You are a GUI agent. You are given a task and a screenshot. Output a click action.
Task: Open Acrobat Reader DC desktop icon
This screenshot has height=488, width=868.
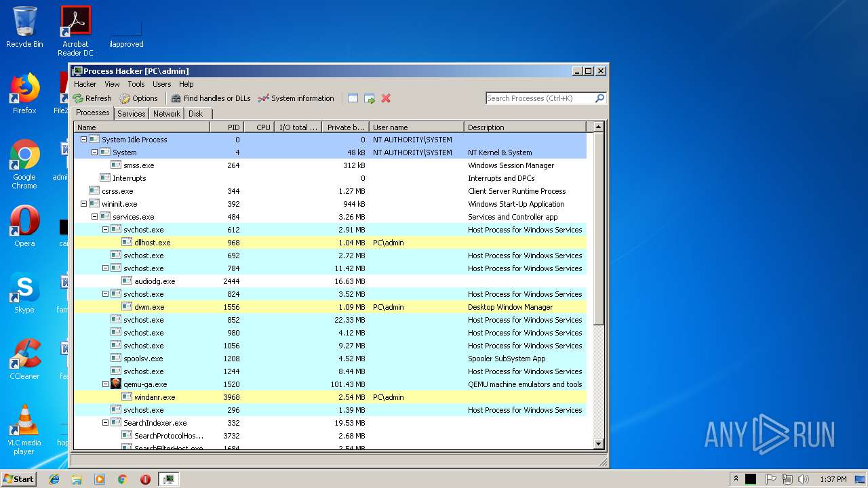click(75, 31)
